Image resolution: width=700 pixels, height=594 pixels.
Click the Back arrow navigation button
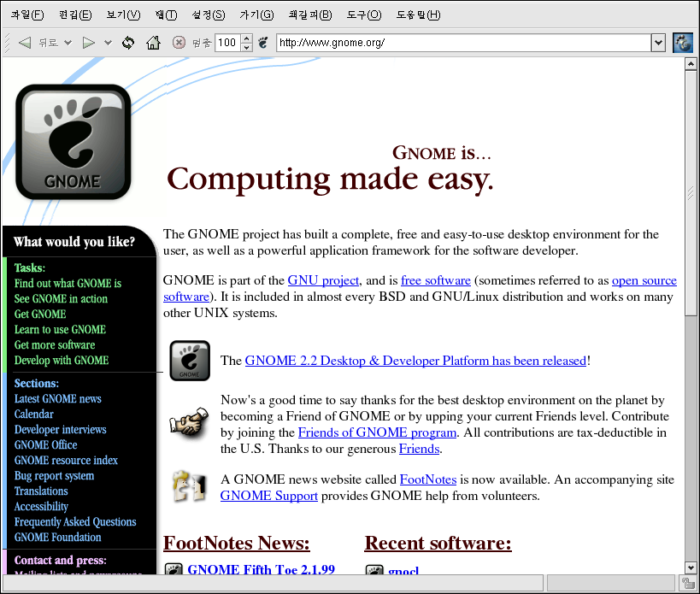click(25, 43)
